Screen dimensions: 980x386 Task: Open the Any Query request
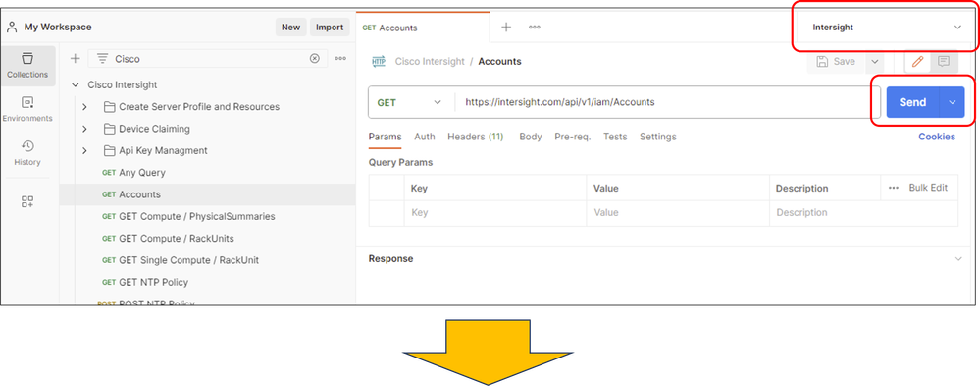(208, 173)
